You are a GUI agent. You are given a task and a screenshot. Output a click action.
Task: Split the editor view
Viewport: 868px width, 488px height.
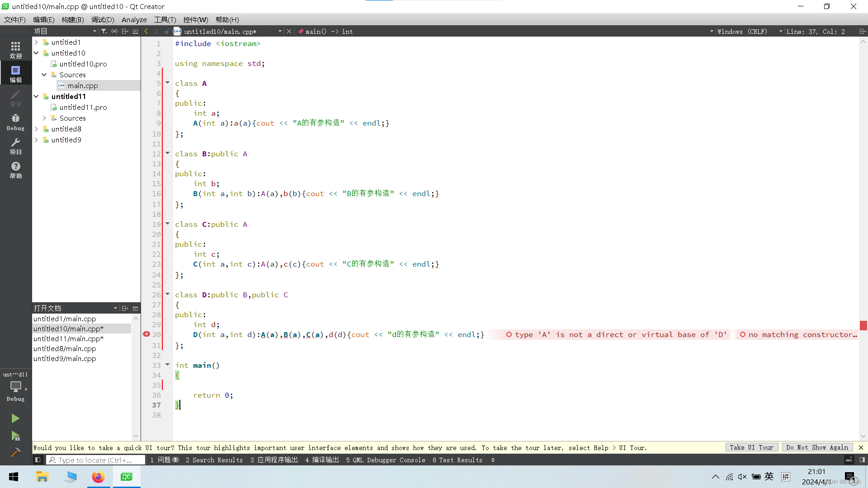862,31
